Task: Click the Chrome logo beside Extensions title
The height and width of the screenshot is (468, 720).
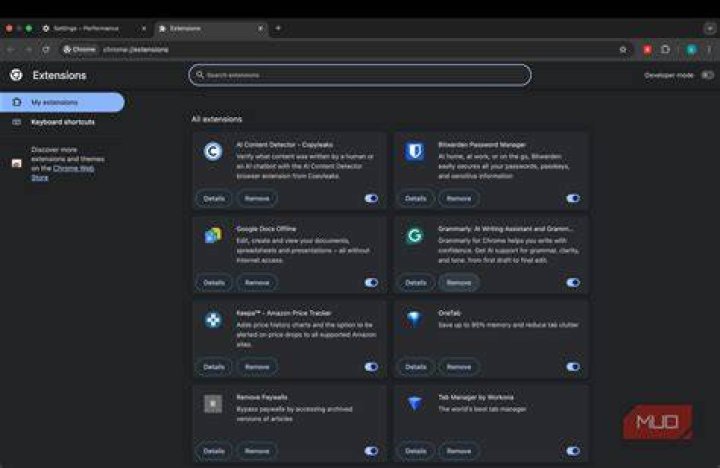Action: tap(16, 75)
